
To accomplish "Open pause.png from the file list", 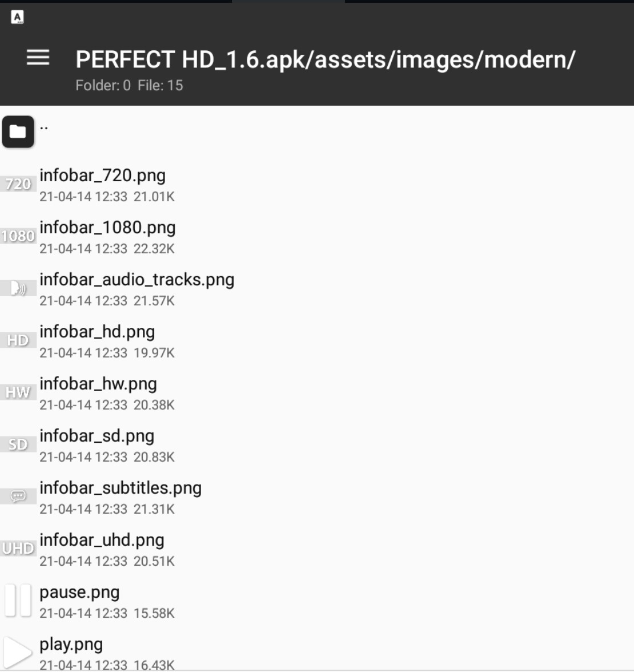I will 79,593.
